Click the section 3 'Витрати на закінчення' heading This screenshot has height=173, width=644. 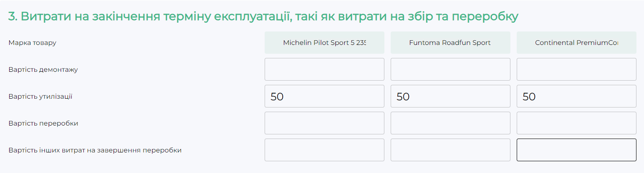pyautogui.click(x=263, y=16)
